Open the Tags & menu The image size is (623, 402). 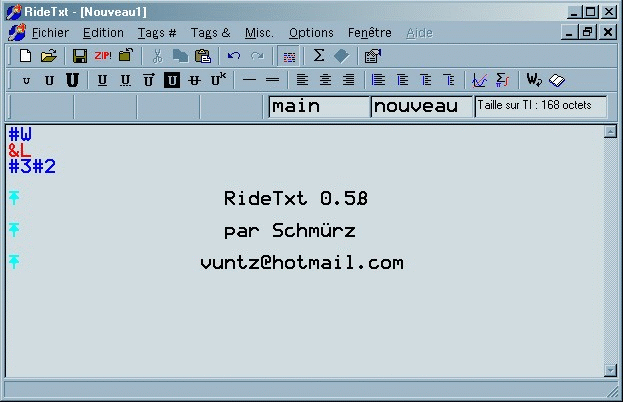click(210, 33)
